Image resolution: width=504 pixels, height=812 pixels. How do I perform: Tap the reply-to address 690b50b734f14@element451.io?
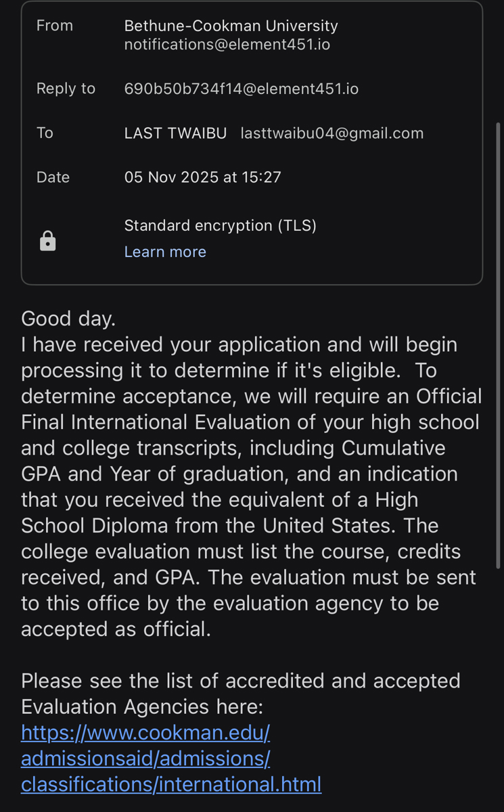point(242,89)
